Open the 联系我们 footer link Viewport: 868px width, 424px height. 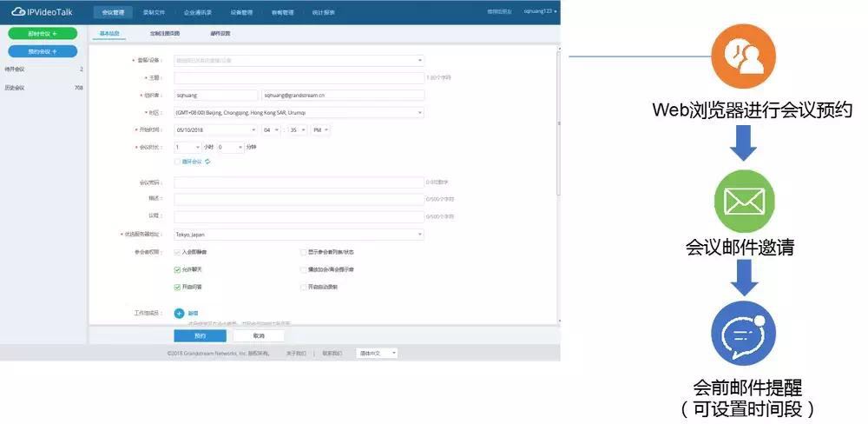332,353
